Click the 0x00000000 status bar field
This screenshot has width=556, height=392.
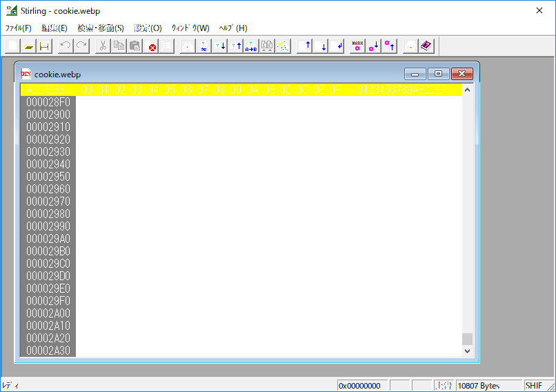pyautogui.click(x=362, y=386)
